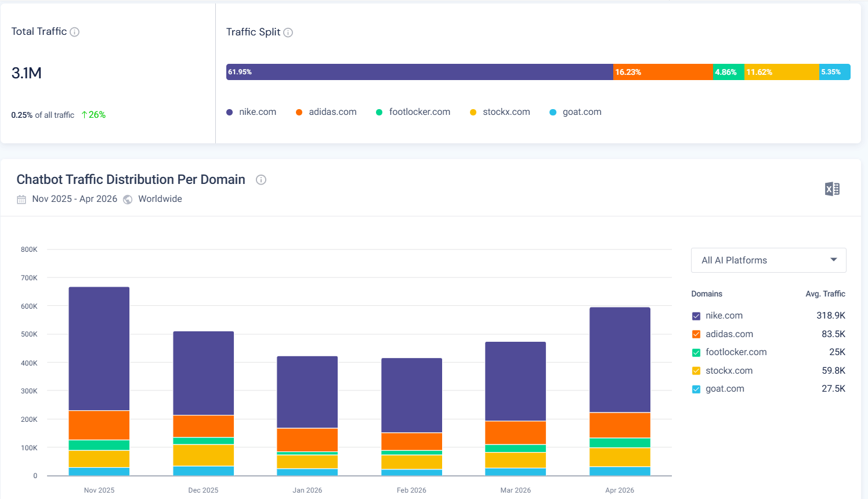The width and height of the screenshot is (868, 499).
Task: Click the footlocker.com segment of Apr 2026 bar
Action: pos(620,443)
